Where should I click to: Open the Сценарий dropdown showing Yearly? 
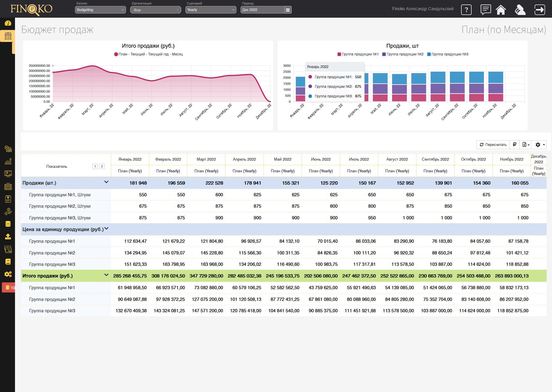point(211,10)
